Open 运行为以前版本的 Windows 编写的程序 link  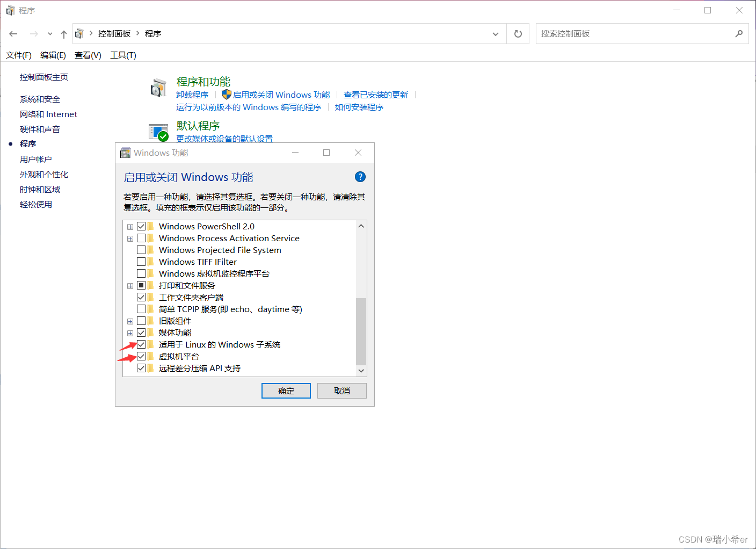tap(249, 107)
